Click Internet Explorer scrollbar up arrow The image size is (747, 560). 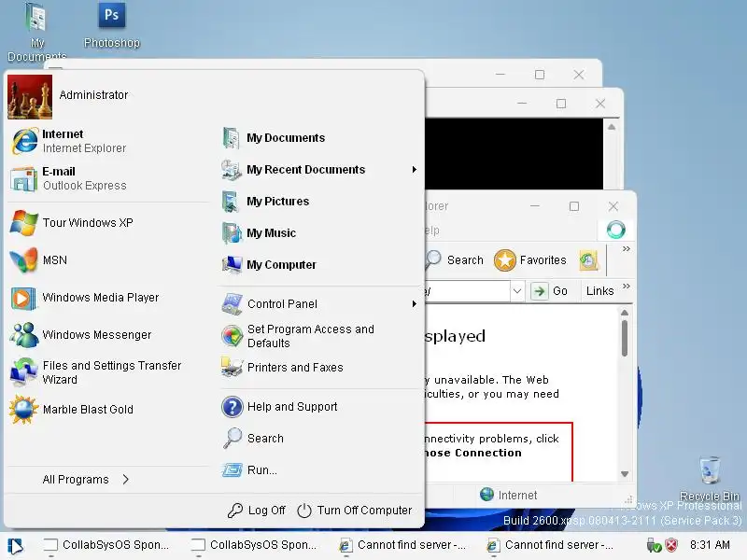tap(625, 313)
